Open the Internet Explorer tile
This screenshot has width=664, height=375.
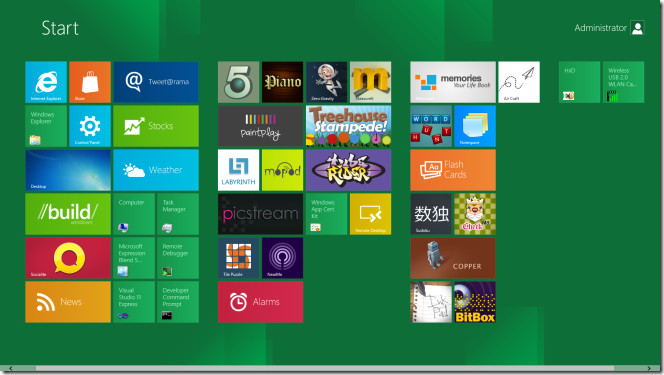click(46, 82)
